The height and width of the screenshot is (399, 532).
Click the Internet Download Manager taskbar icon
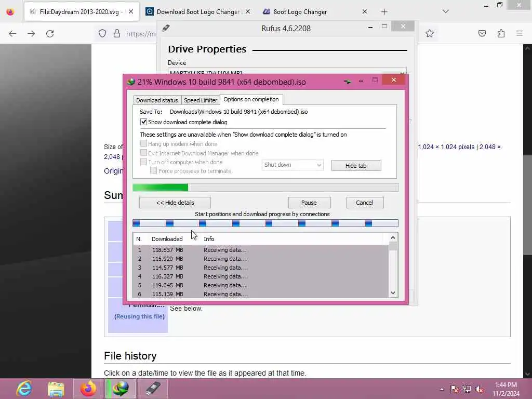click(121, 389)
